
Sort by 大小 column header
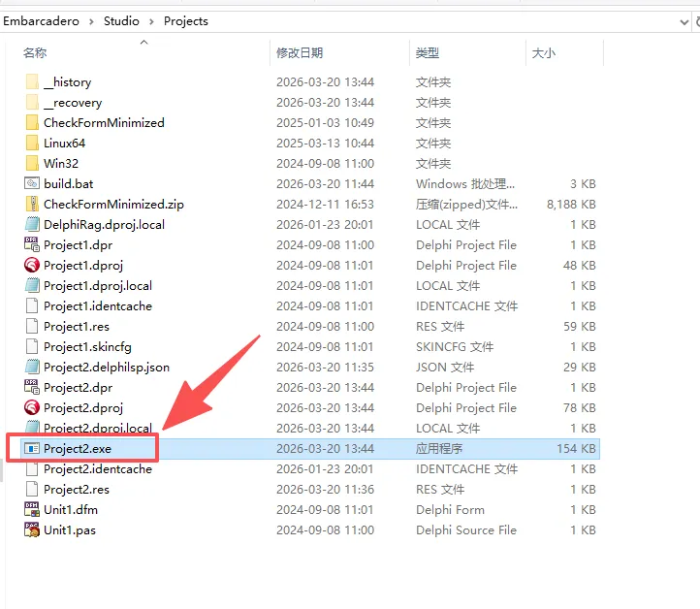pos(544,53)
